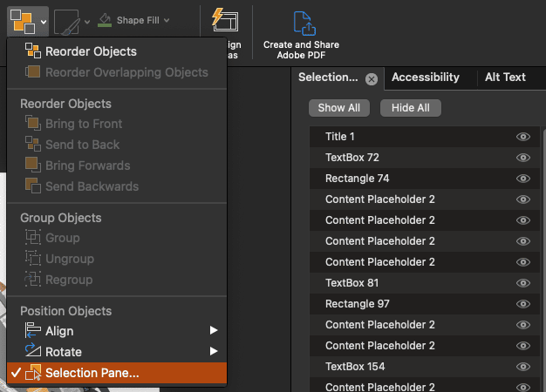Open the Quick Styles brush icon

click(67, 23)
